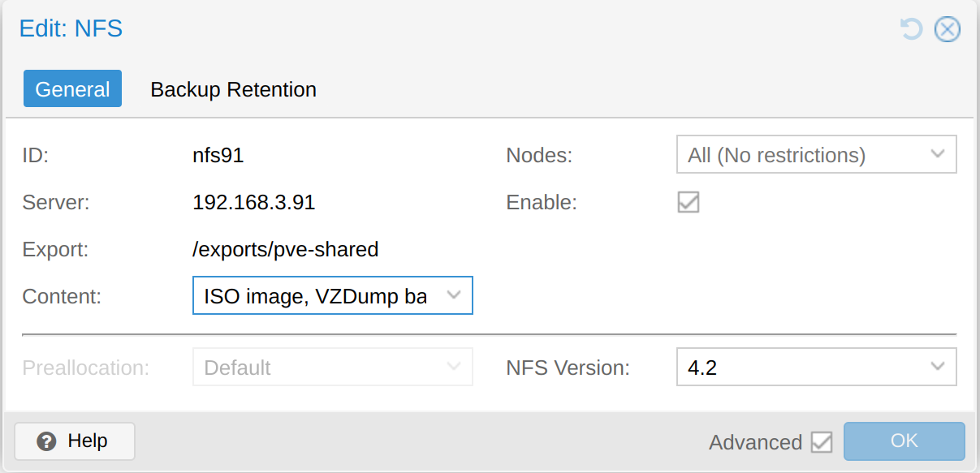
Task: Toggle the Enable checkbox
Action: coord(689,202)
